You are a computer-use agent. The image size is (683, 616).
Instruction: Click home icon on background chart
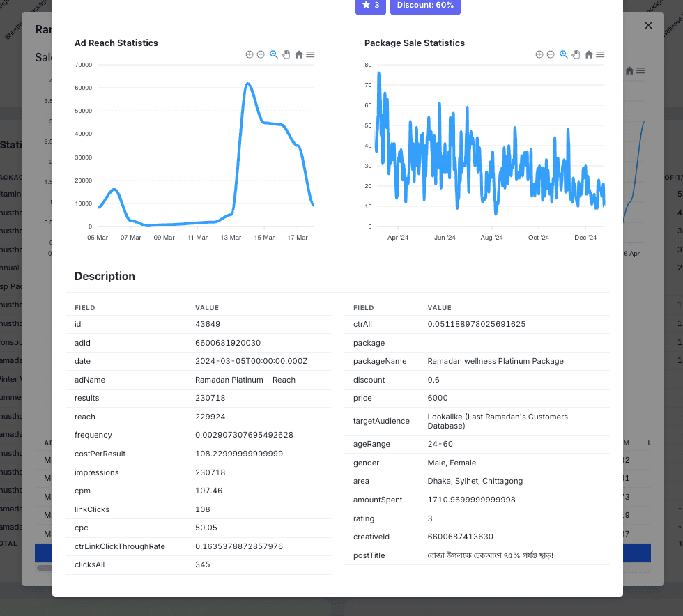[629, 70]
